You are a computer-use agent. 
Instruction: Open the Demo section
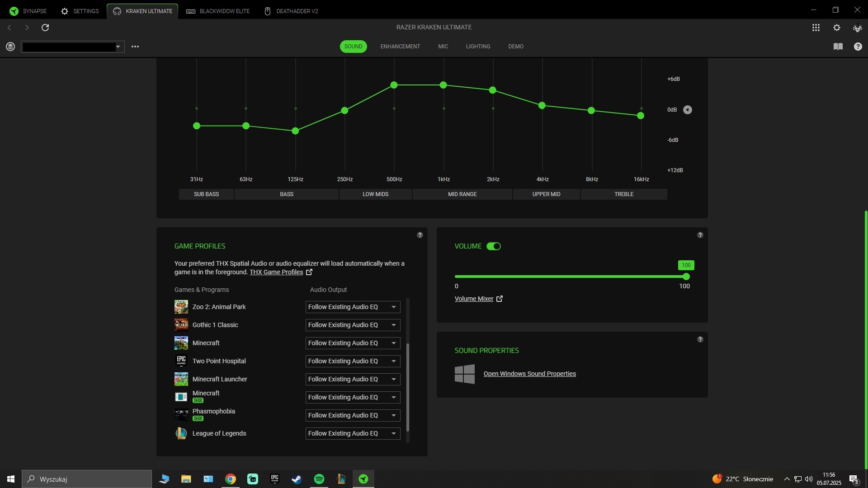516,47
